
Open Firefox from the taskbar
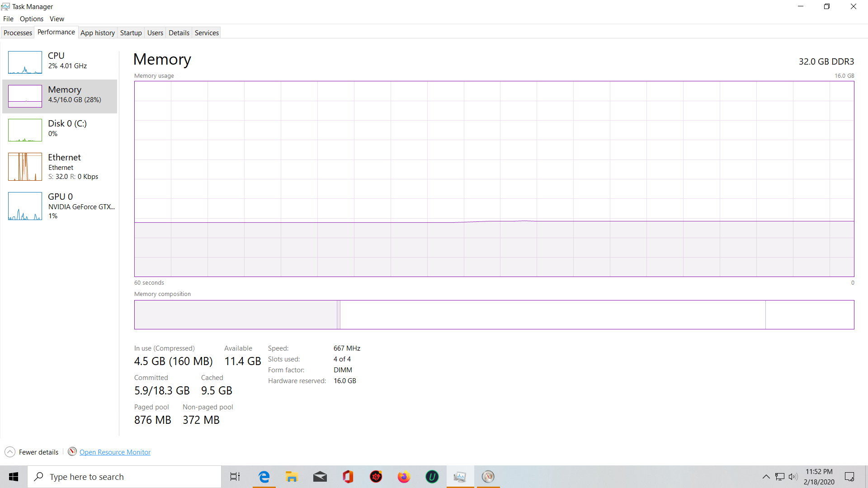tap(404, 477)
